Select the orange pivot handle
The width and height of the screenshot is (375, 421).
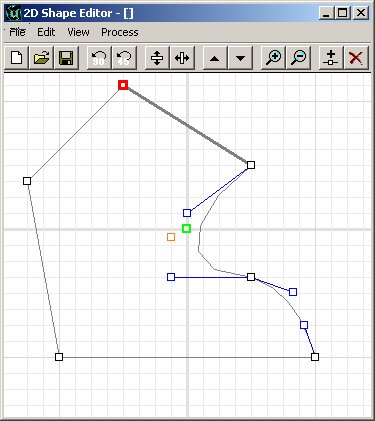(x=171, y=237)
